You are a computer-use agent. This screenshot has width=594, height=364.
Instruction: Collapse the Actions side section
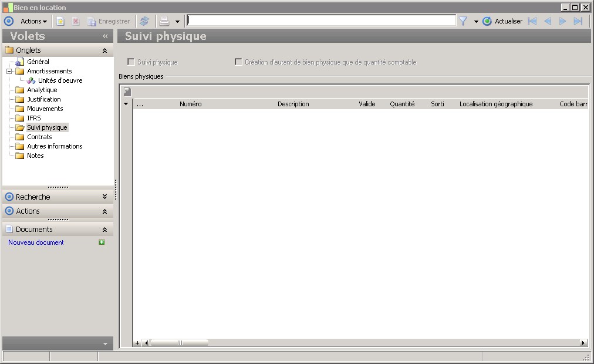click(104, 211)
